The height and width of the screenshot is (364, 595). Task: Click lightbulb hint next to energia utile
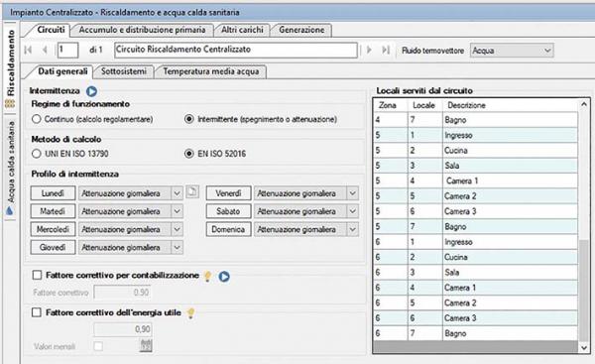coord(190,313)
